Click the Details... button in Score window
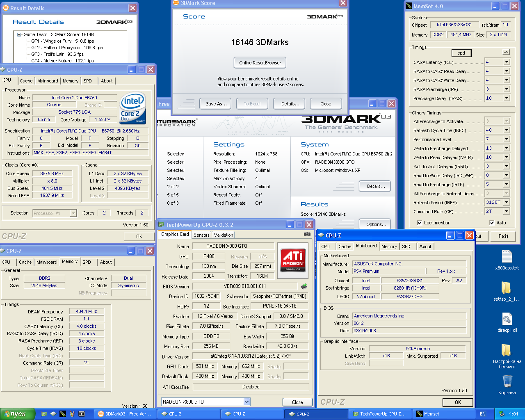Screen dimensions: 525x420 [290, 104]
